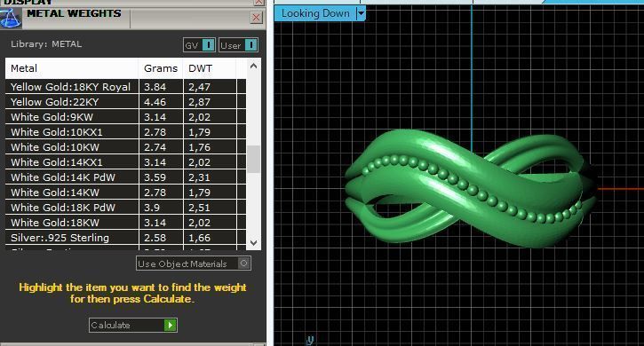This screenshot has height=346, width=644.
Task: Click 3.9 grams value for 18K PdW
Action: click(152, 208)
